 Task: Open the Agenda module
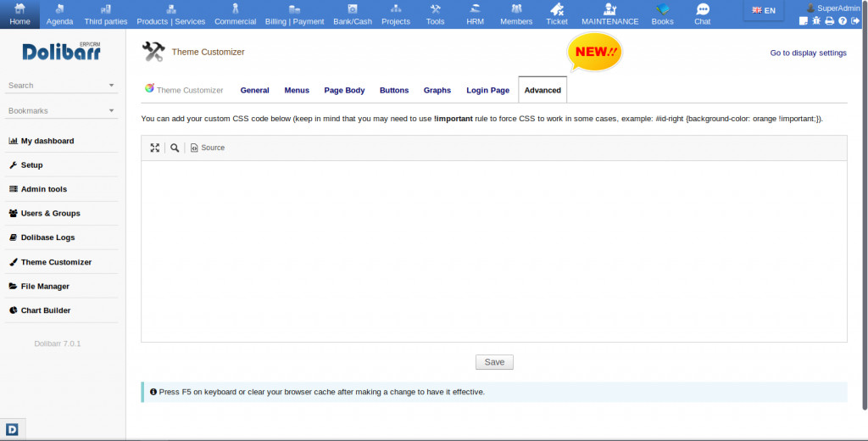pos(60,14)
